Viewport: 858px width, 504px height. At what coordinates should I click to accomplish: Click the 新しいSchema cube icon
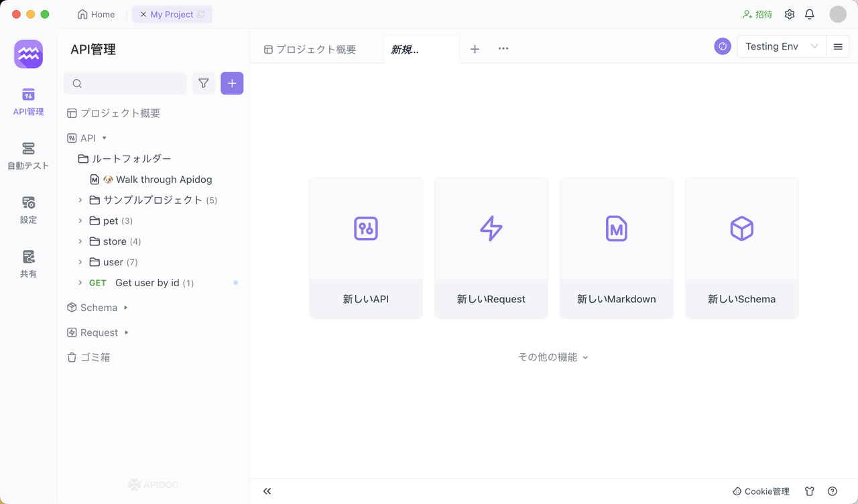[x=742, y=229]
